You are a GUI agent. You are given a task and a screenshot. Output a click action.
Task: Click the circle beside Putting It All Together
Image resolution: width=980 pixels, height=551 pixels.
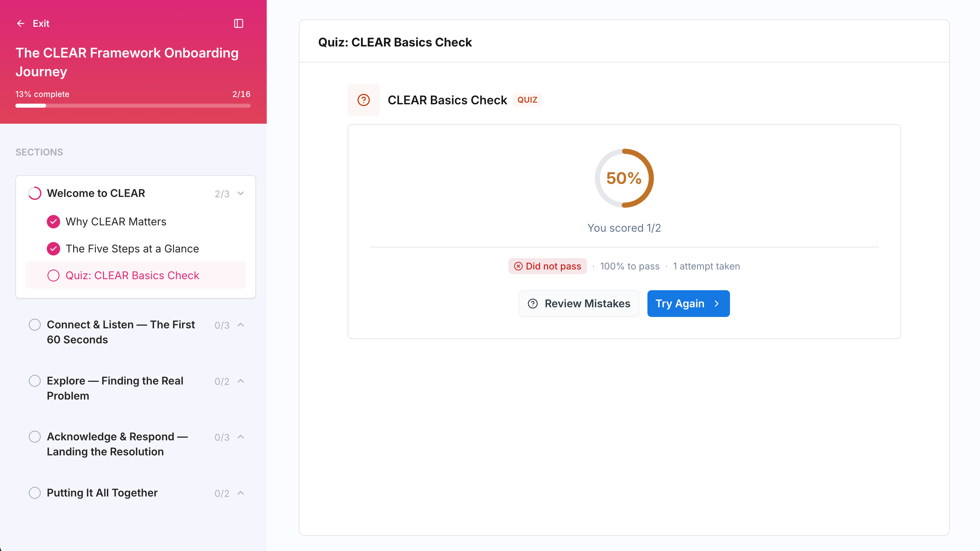click(x=35, y=493)
